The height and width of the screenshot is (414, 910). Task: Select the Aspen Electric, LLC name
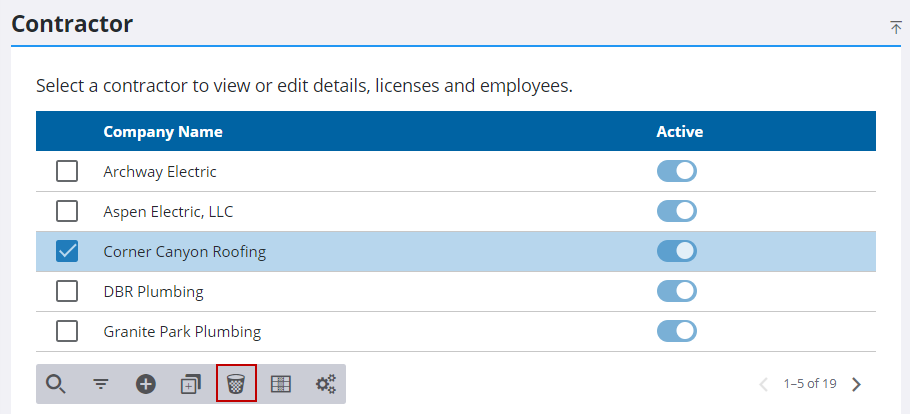168,212
